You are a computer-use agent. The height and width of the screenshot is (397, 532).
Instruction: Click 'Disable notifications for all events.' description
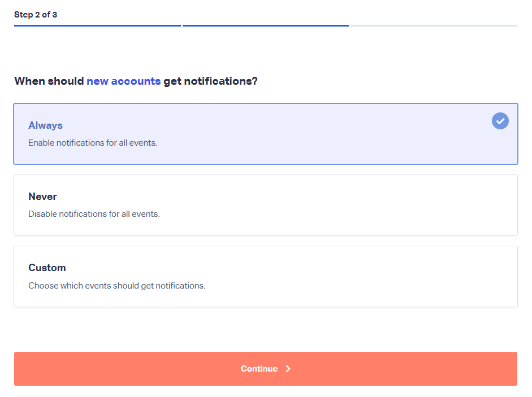pos(94,214)
